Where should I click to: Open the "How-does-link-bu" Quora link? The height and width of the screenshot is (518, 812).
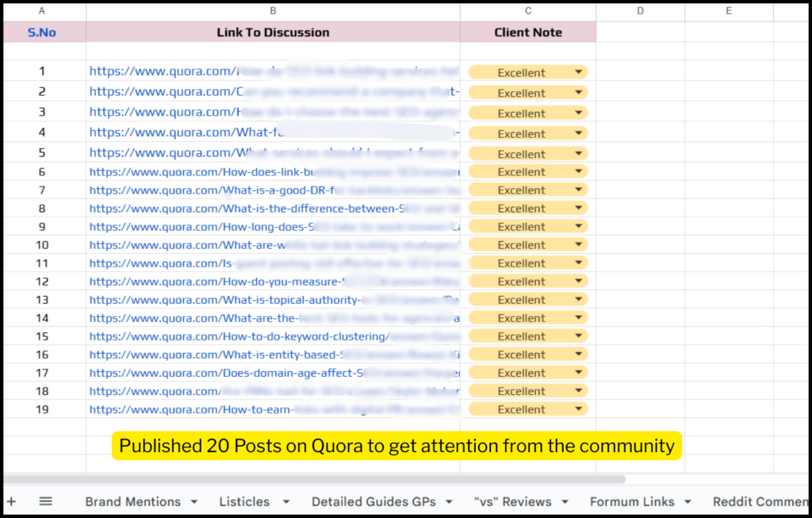[x=274, y=171]
